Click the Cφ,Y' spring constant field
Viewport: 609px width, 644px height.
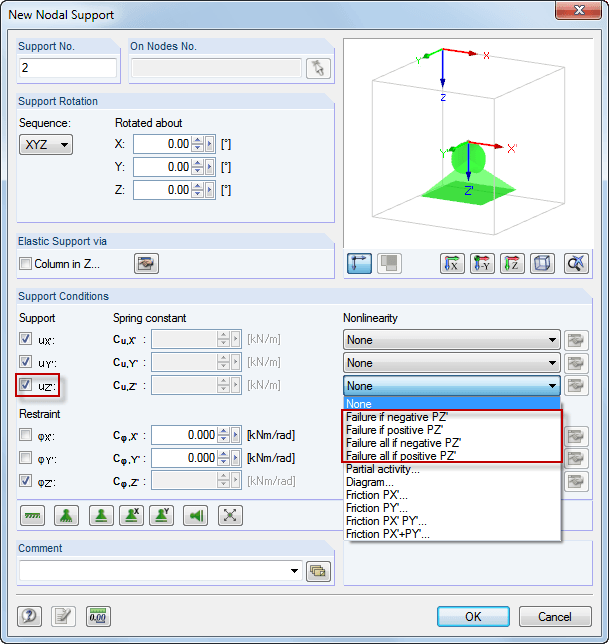tap(184, 458)
